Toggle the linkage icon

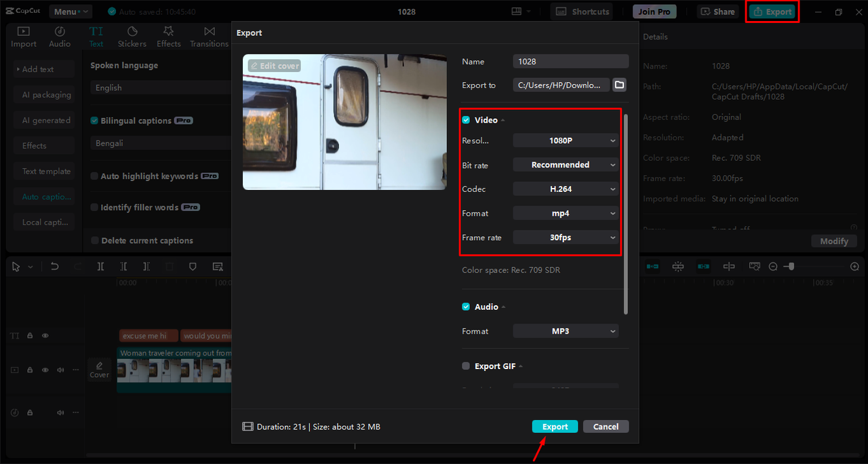coord(703,267)
